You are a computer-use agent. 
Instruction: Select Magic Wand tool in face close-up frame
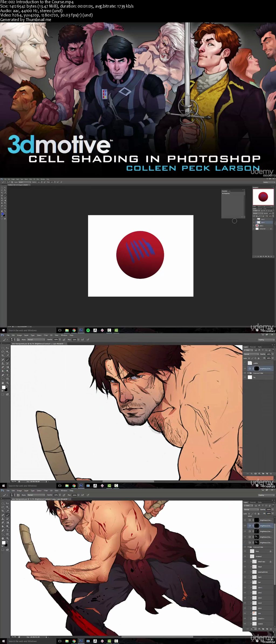coord(7,352)
